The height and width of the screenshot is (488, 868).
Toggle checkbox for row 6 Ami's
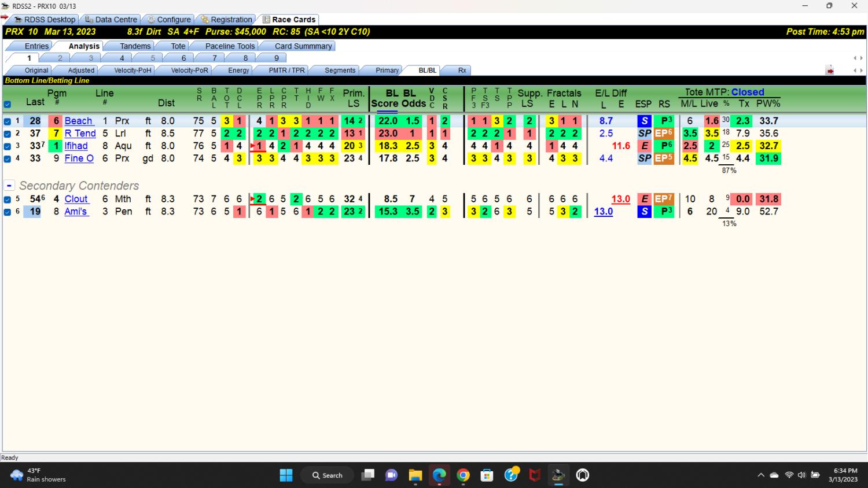[7, 212]
